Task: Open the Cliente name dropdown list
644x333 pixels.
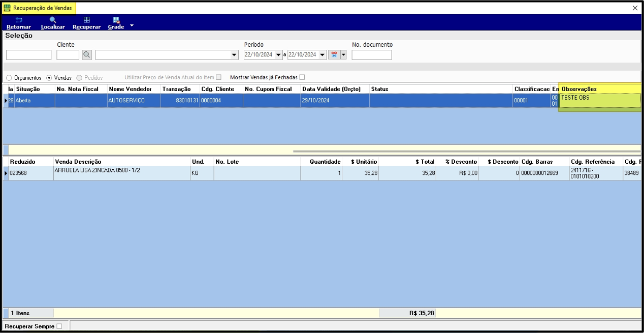Action: (x=234, y=55)
